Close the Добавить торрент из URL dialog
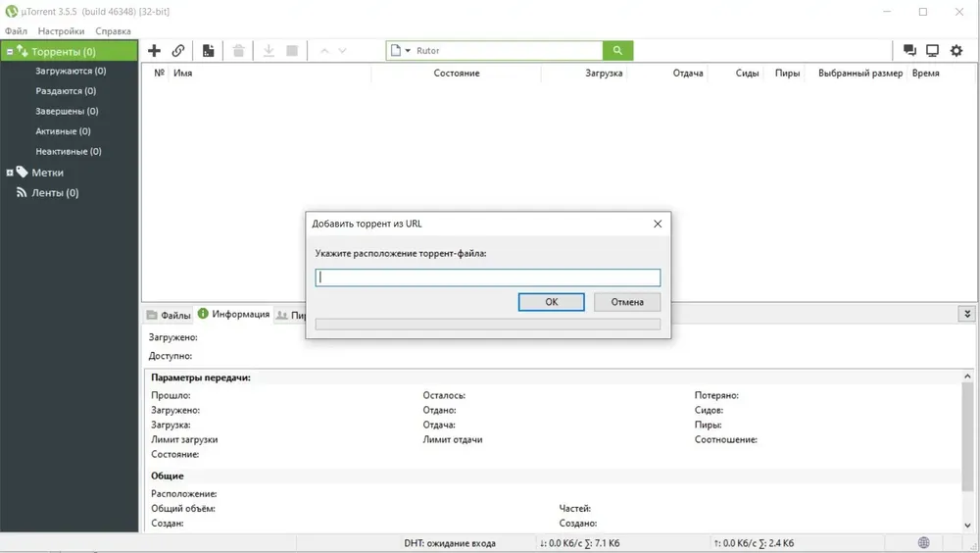The height and width of the screenshot is (553, 980). pos(658,224)
